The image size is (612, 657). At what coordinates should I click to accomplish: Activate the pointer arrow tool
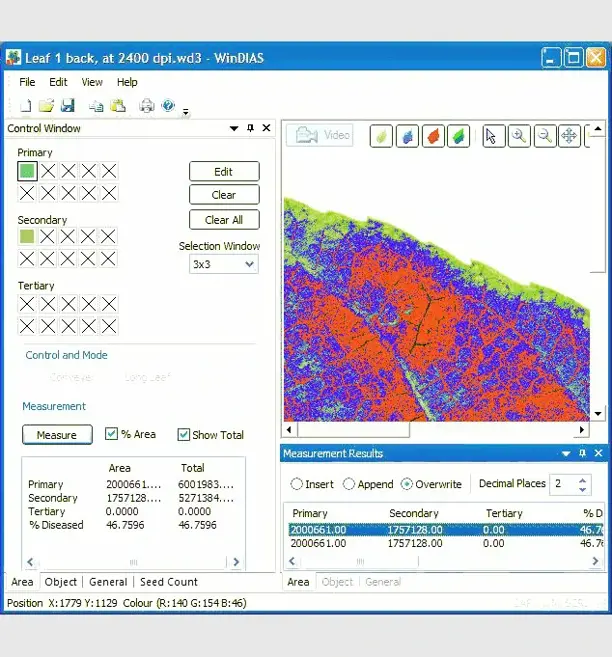pyautogui.click(x=492, y=136)
